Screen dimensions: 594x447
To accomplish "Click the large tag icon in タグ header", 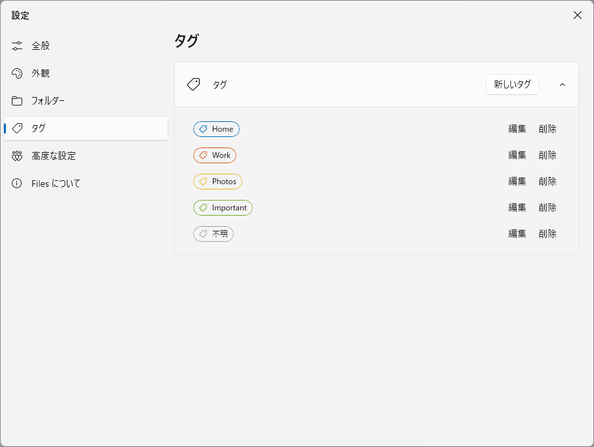I will (x=194, y=84).
